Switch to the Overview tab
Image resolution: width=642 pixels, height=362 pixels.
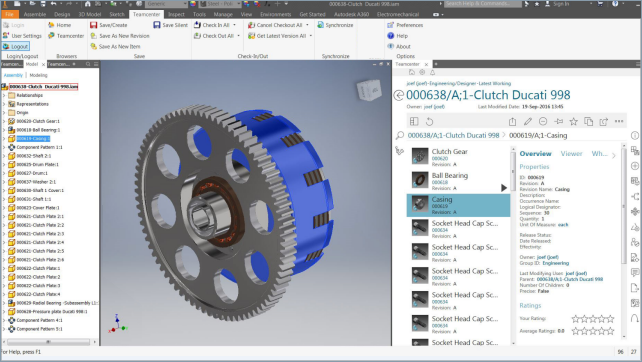click(536, 154)
